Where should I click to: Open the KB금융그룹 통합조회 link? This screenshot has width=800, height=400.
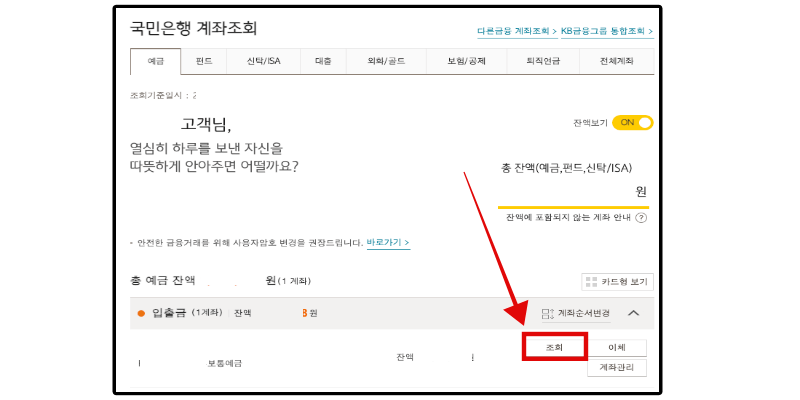pyautogui.click(x=607, y=31)
